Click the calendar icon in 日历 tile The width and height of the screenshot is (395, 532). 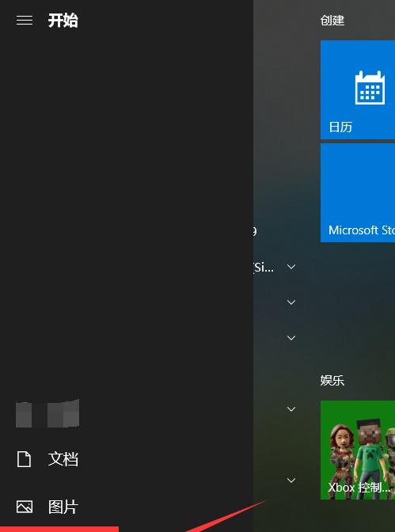[370, 88]
